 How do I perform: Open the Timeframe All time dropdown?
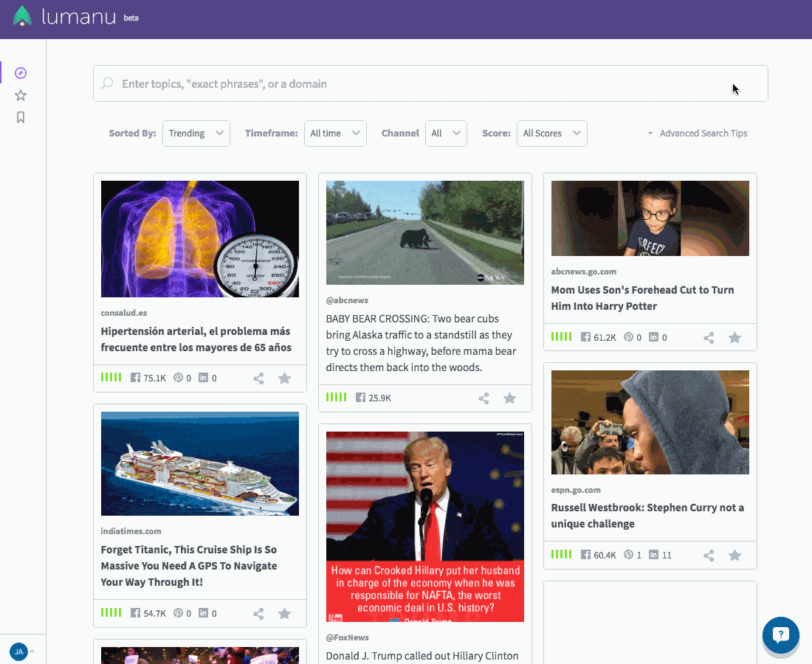coord(335,134)
